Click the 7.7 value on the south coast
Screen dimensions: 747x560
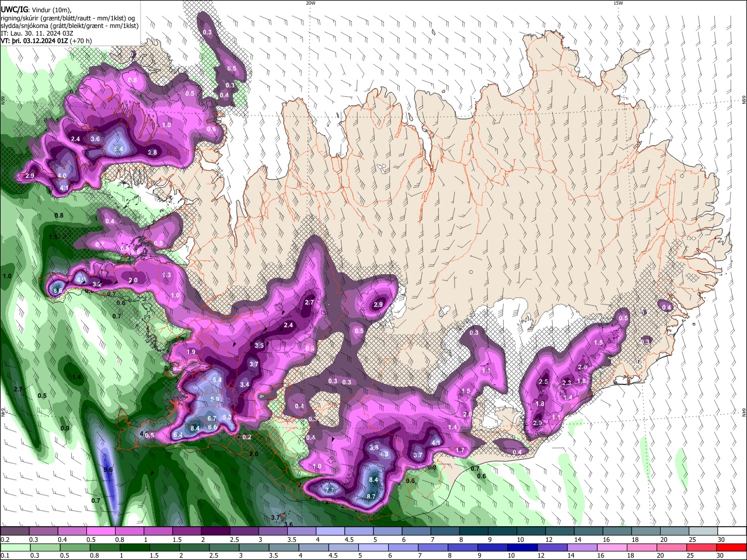click(330, 490)
